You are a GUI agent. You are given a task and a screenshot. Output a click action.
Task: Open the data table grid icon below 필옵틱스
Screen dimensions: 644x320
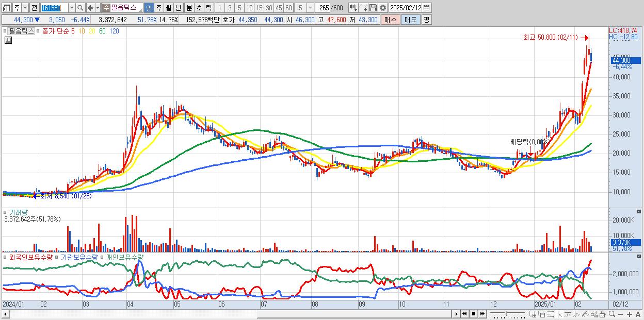point(8,40)
